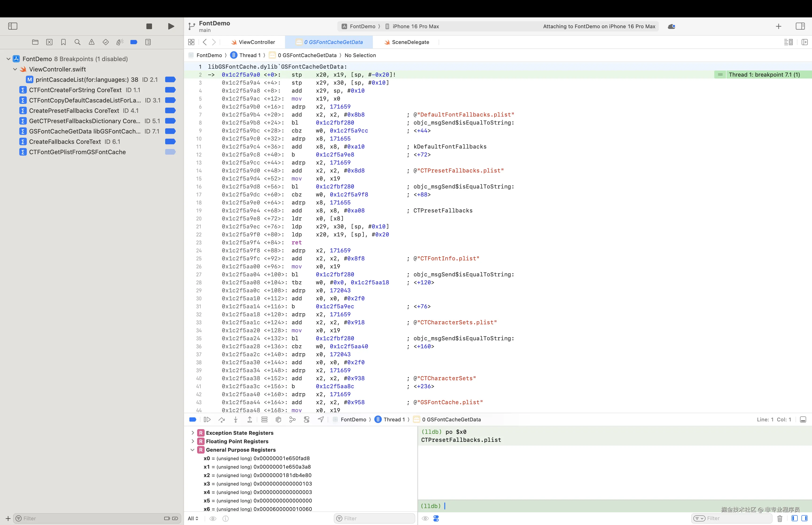The image size is (812, 525).
Task: Open the Find navigator magnifier icon
Action: (77, 42)
